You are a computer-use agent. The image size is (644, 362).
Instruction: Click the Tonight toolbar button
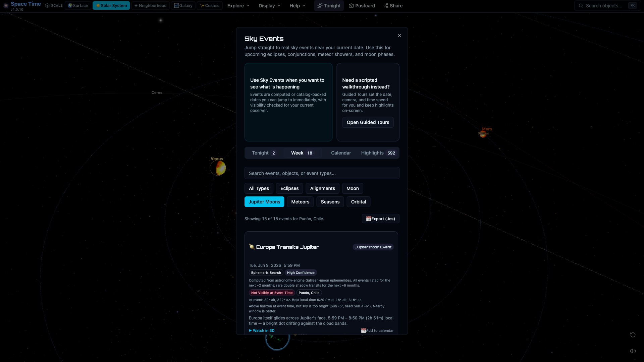pos(329,6)
